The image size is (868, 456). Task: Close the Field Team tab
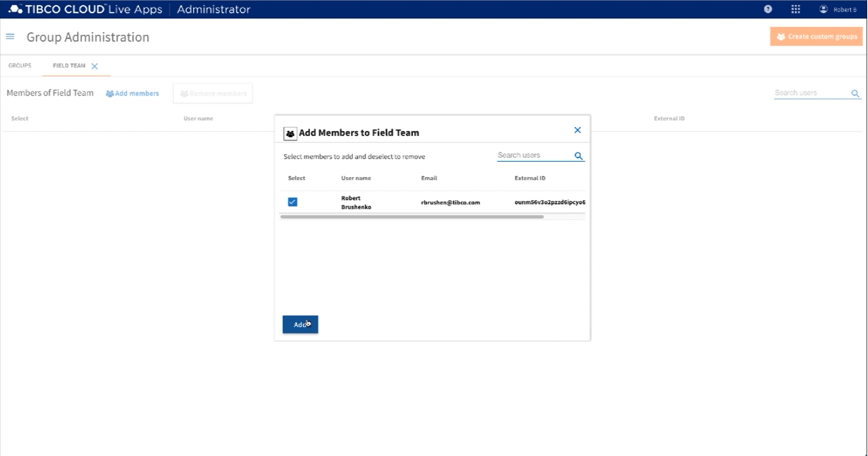[94, 66]
